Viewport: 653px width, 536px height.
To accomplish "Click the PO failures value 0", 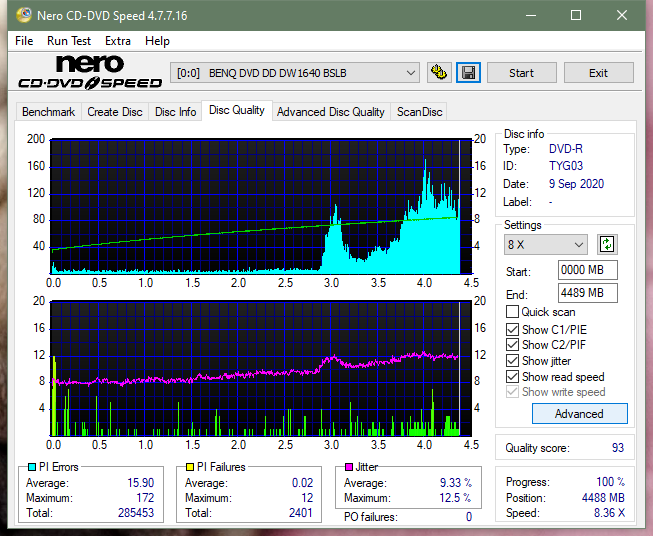I will [x=469, y=517].
